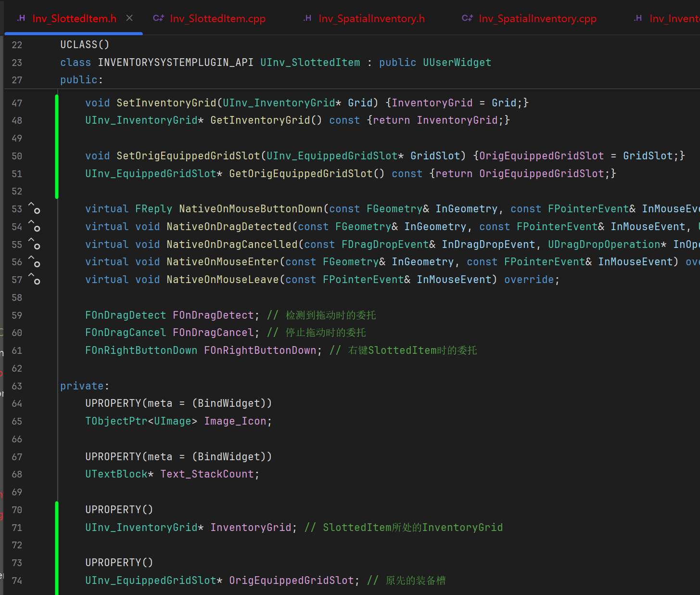Click the sticky header line 'UCLASS()'
The width and height of the screenshot is (700, 595).
pos(85,44)
